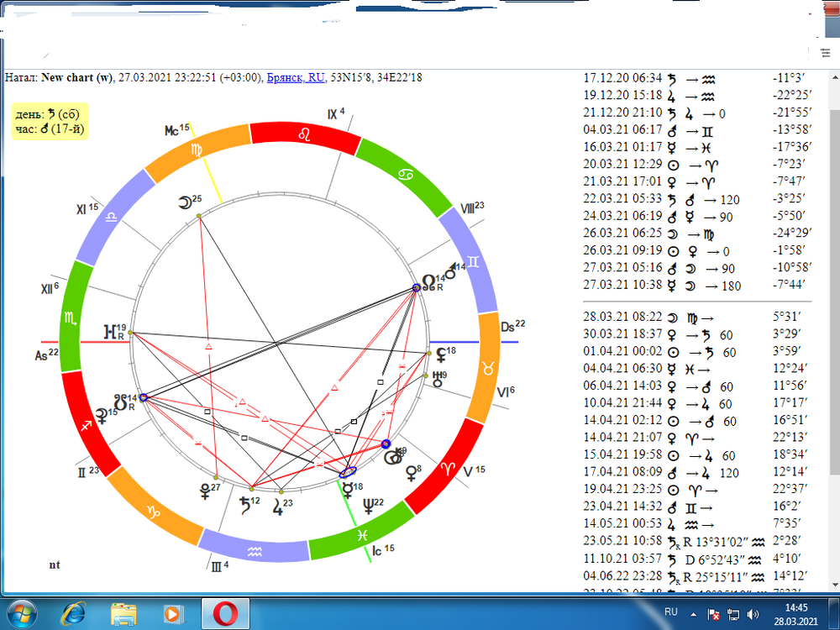Click the Capricorn sign segment
This screenshot has width=840, height=630.
coord(154,512)
